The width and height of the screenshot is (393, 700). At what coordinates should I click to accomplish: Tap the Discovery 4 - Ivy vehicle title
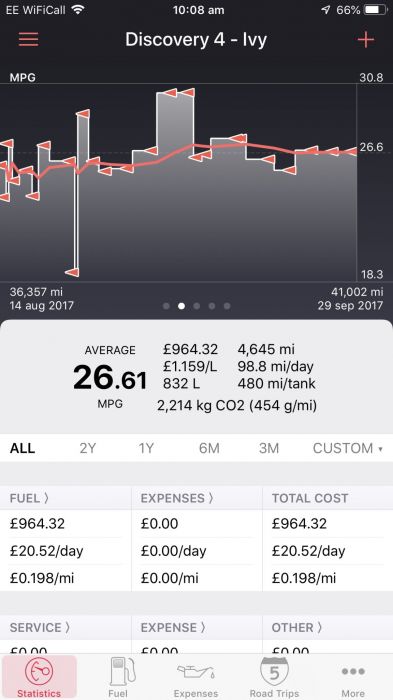tap(196, 40)
